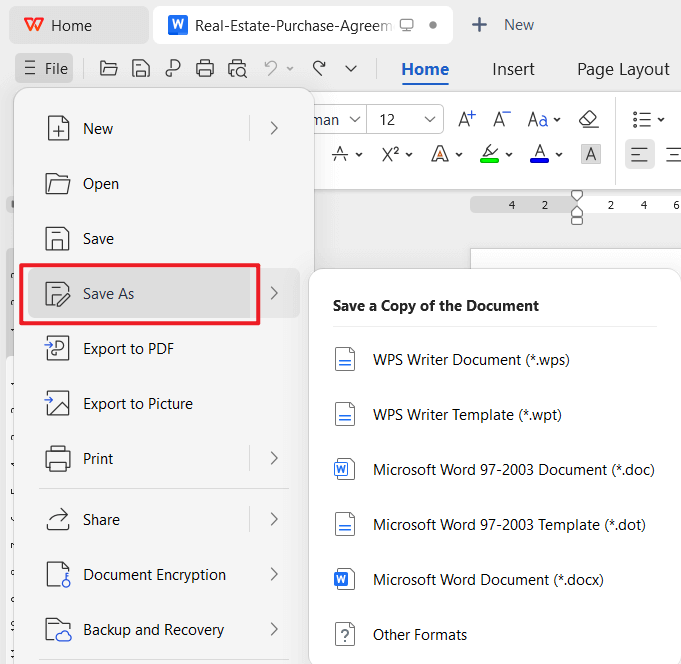The height and width of the screenshot is (664, 681).
Task: Click the monitor icon on document tab
Action: click(407, 25)
